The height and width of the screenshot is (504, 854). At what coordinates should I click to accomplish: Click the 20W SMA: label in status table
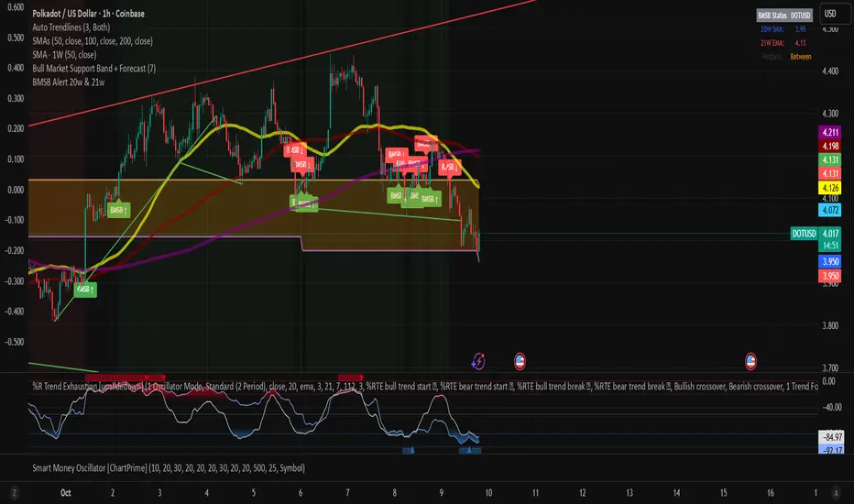tap(772, 29)
